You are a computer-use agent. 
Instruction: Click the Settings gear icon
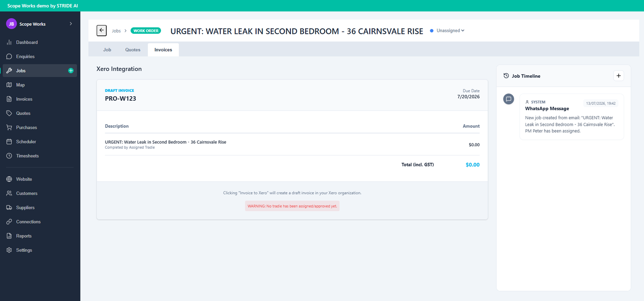(x=9, y=250)
